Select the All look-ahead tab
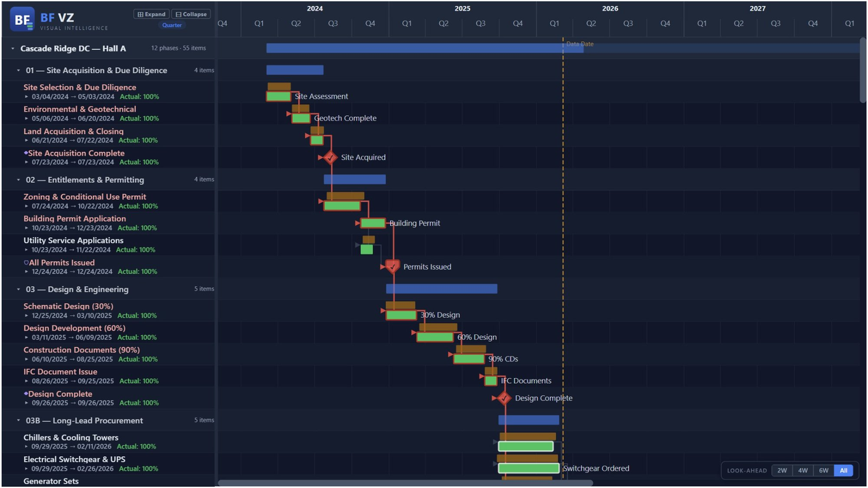Image resolution: width=868 pixels, height=488 pixels. (x=844, y=470)
